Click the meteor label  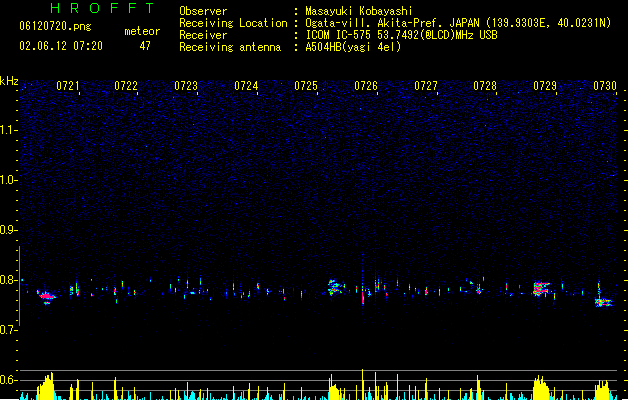pos(142,31)
